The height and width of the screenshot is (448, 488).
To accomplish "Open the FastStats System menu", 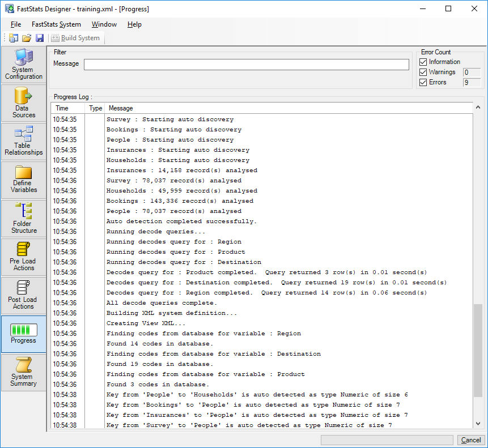I will point(56,24).
